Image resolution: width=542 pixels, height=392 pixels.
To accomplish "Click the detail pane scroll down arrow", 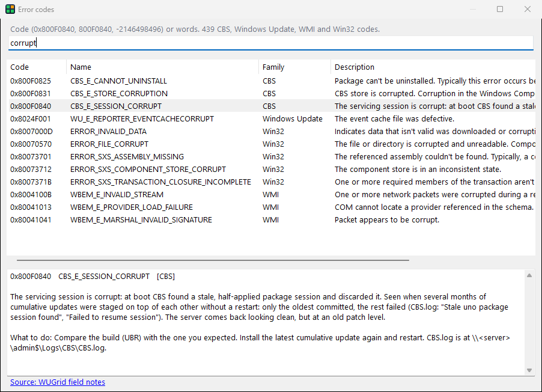I will point(529,370).
